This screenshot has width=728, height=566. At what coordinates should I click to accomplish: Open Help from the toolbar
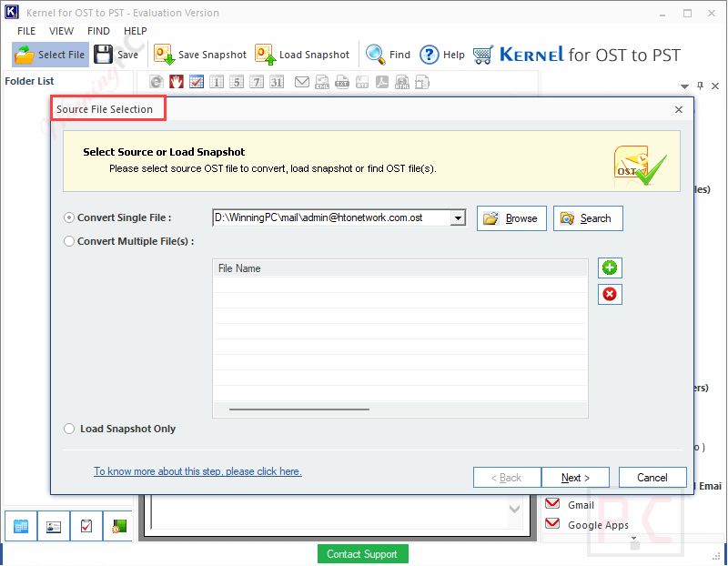point(441,55)
